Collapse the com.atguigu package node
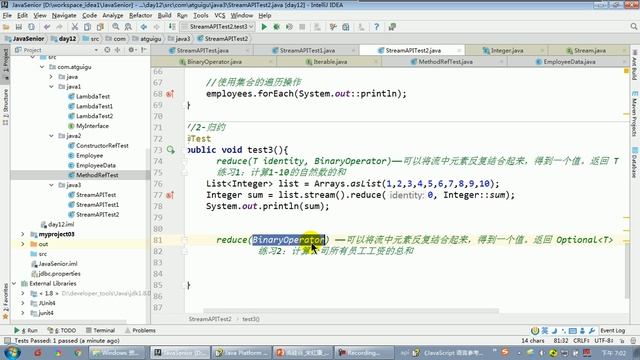The width and height of the screenshot is (640, 360). click(x=42, y=67)
